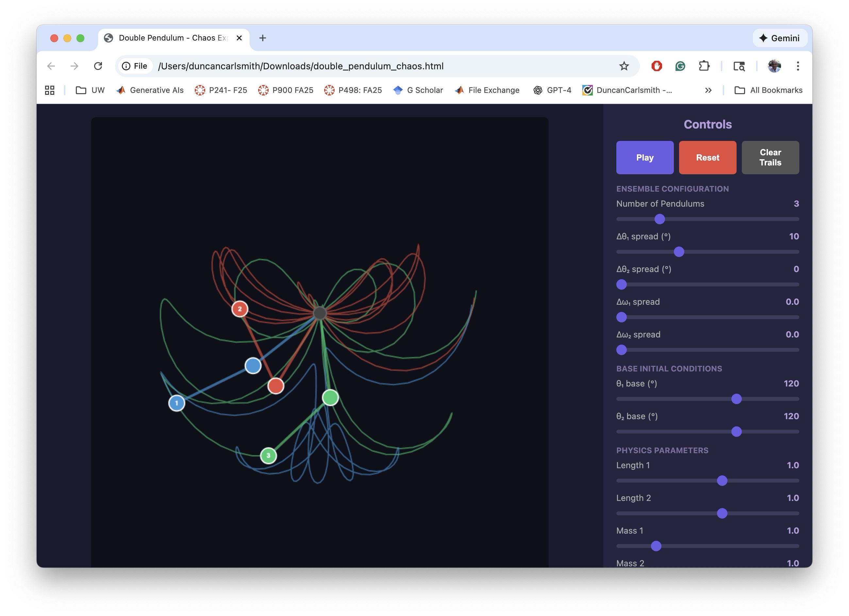Open the UW bookmarks folder
Image resolution: width=849 pixels, height=616 pixels.
[90, 90]
